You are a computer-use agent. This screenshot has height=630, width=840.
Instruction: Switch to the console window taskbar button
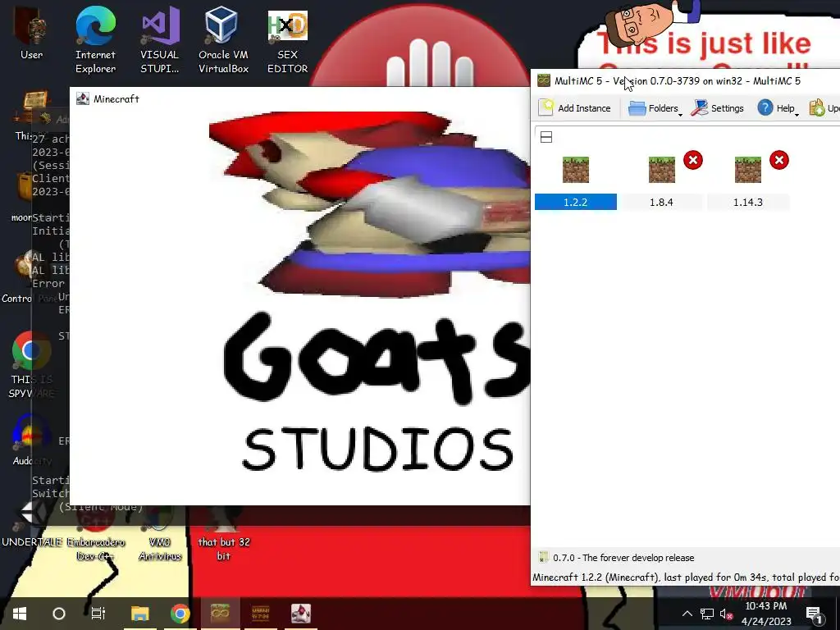[x=260, y=614]
